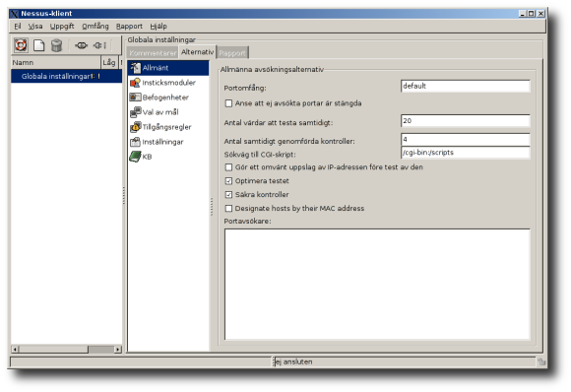Select the Allmänt icon in options list

click(135, 68)
